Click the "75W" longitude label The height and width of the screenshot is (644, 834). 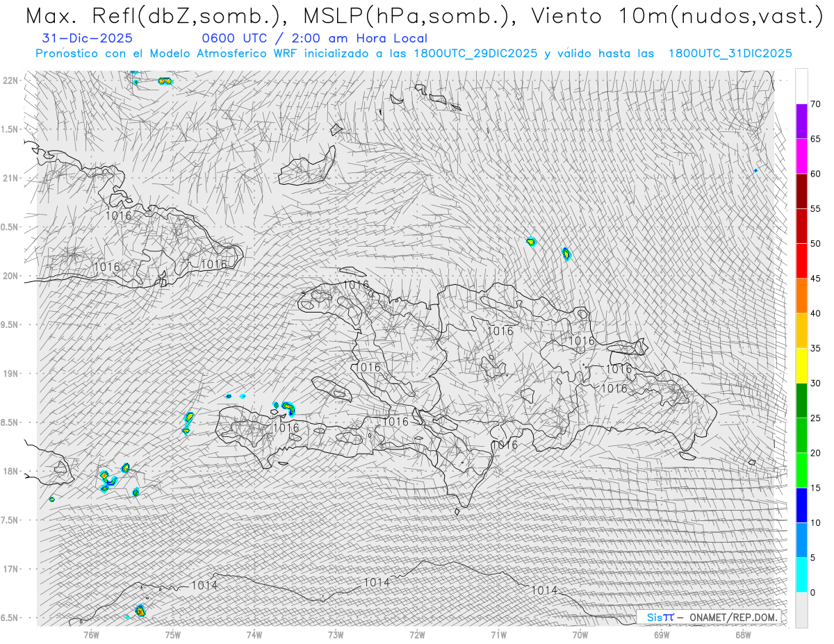[x=173, y=634]
